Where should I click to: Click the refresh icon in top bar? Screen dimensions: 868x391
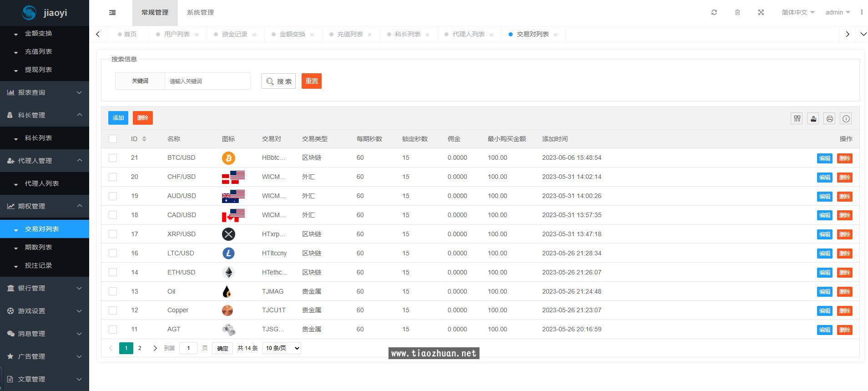(x=714, y=12)
